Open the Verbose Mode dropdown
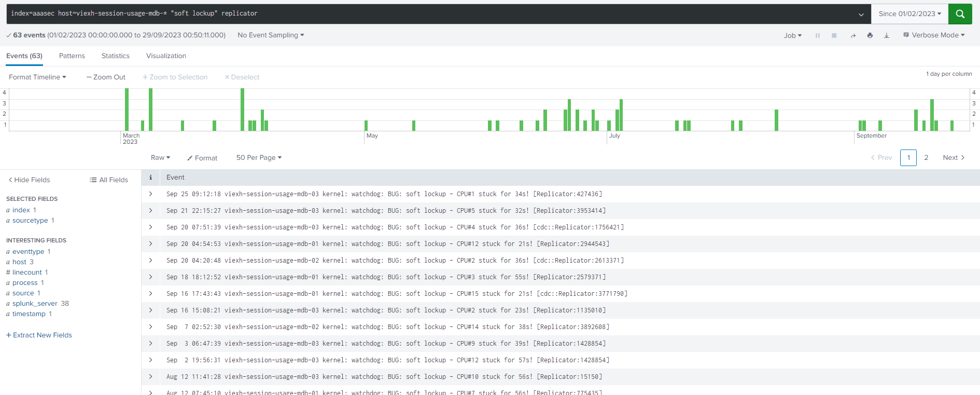 (934, 35)
